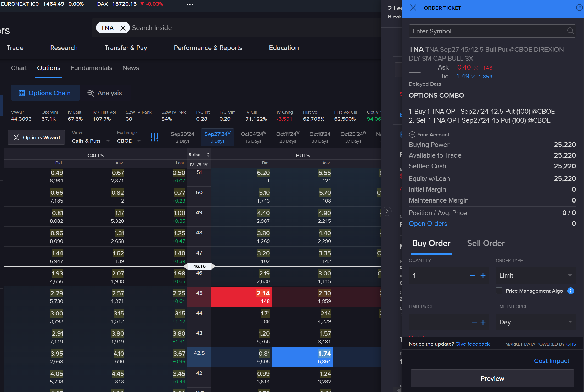584x392 pixels.
Task: Remove the TNA search tag
Action: (x=123, y=28)
